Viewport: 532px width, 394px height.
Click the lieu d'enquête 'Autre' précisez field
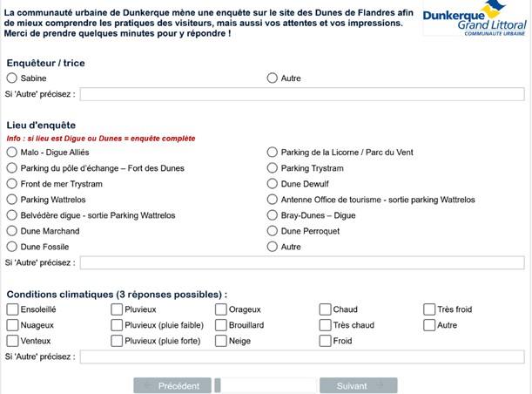click(302, 263)
